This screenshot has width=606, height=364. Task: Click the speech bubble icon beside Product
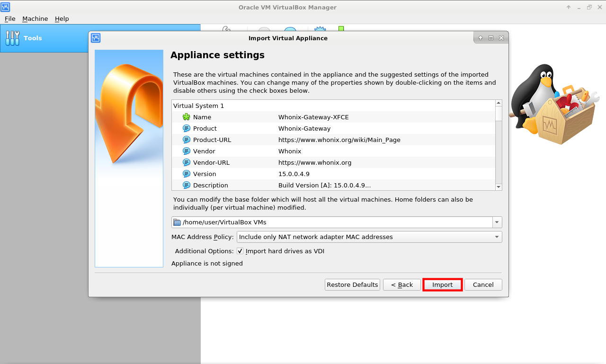click(x=186, y=128)
